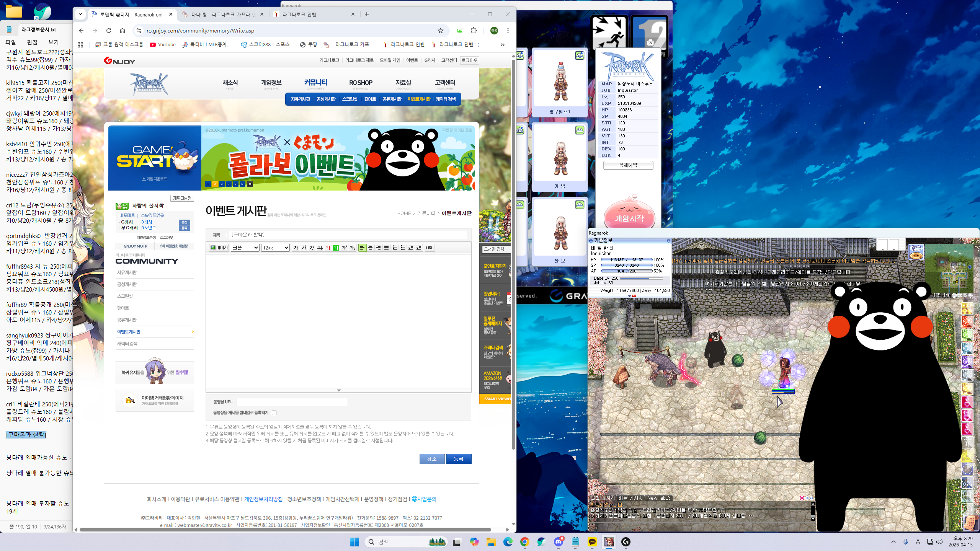Click the center align icon
The width and height of the screenshot is (980, 551).
click(370, 248)
